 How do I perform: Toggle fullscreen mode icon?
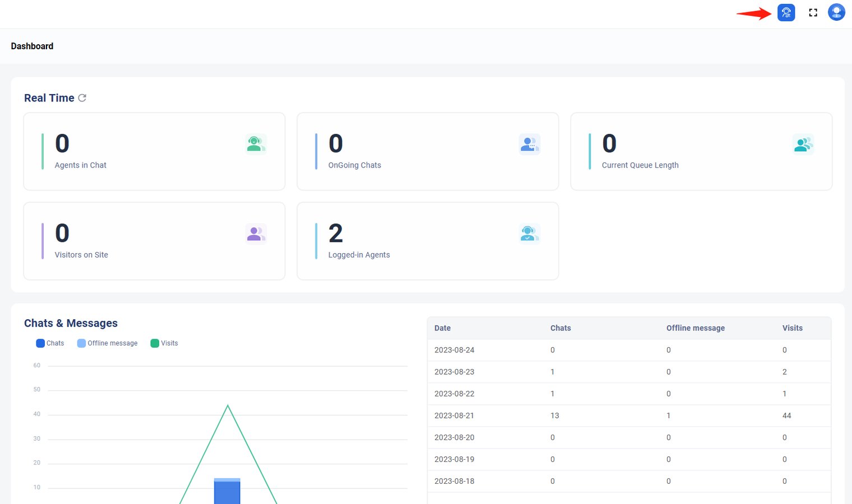click(813, 12)
